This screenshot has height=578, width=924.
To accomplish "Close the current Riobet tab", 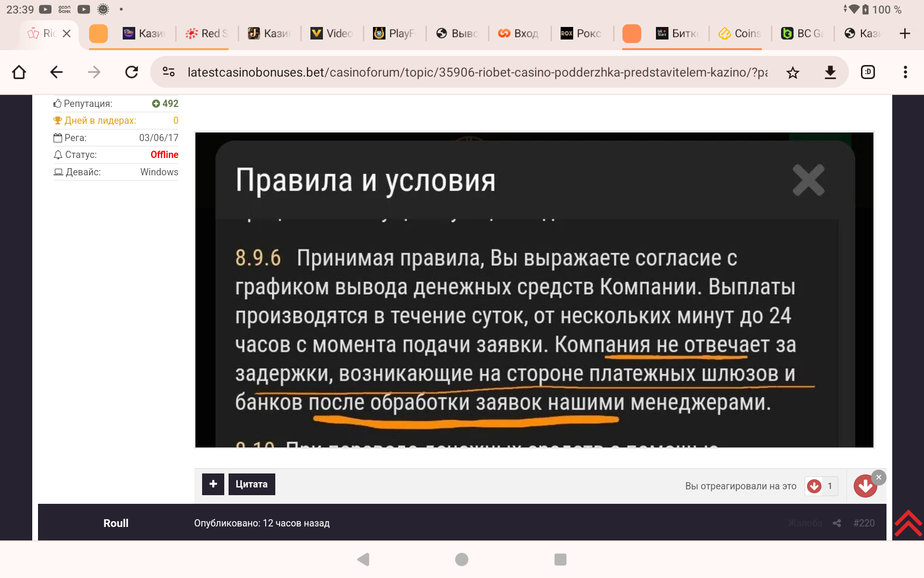I will [x=67, y=33].
